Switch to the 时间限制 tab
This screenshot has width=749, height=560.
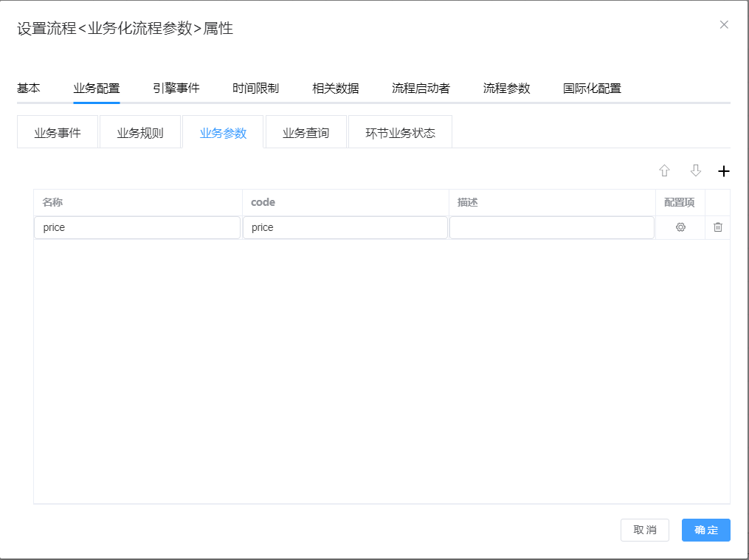(255, 88)
